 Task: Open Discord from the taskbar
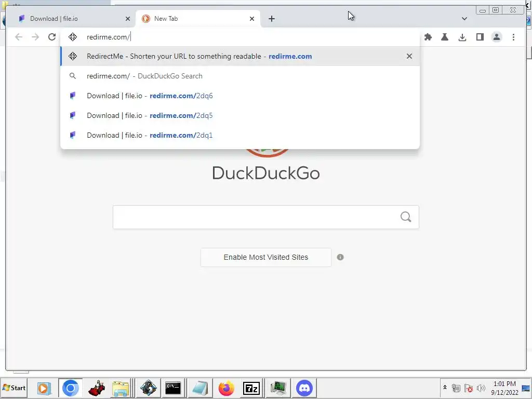click(304, 388)
